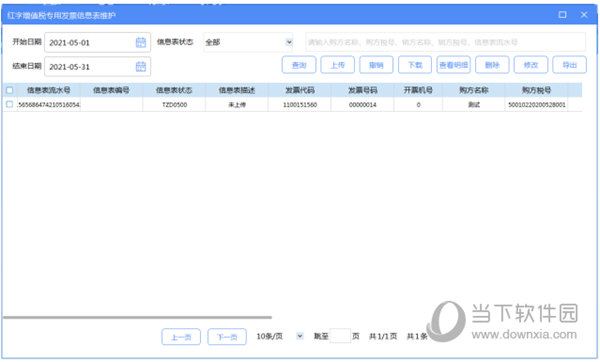Select 信息表描述 column header

pyautogui.click(x=237, y=90)
